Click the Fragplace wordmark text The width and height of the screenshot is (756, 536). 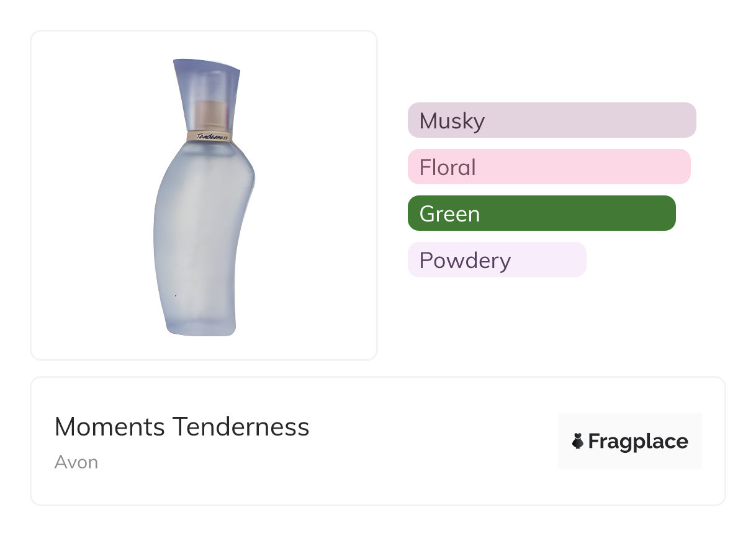click(638, 441)
